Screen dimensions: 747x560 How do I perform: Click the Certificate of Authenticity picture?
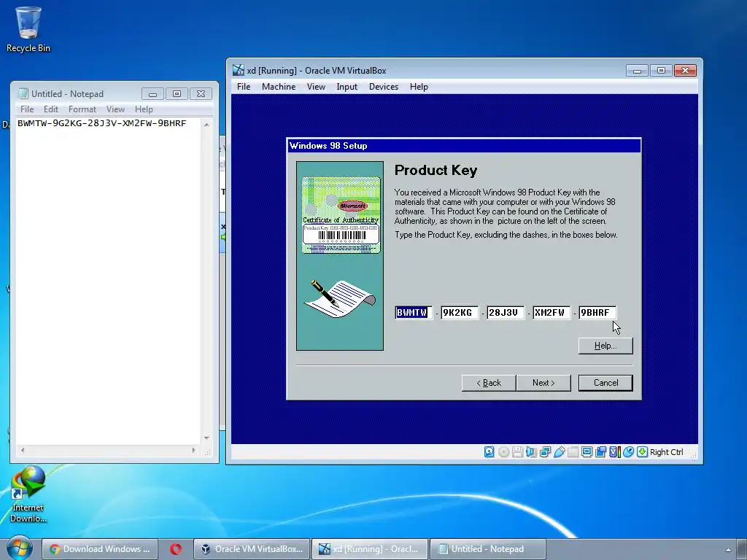tap(341, 215)
